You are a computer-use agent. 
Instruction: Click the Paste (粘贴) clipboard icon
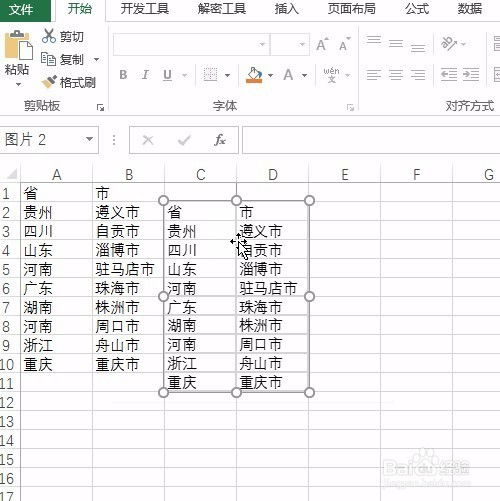point(18,45)
